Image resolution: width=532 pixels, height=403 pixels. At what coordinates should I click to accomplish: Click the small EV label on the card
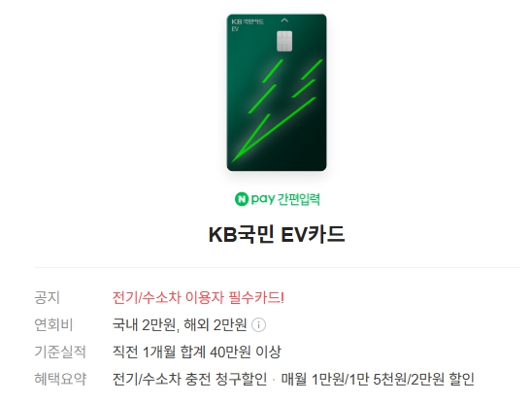(235, 29)
